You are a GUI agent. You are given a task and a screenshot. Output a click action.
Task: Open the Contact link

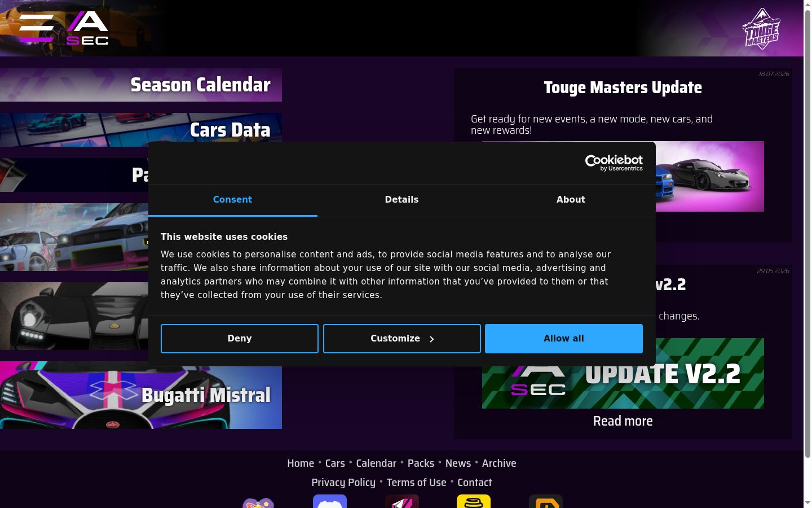point(475,483)
